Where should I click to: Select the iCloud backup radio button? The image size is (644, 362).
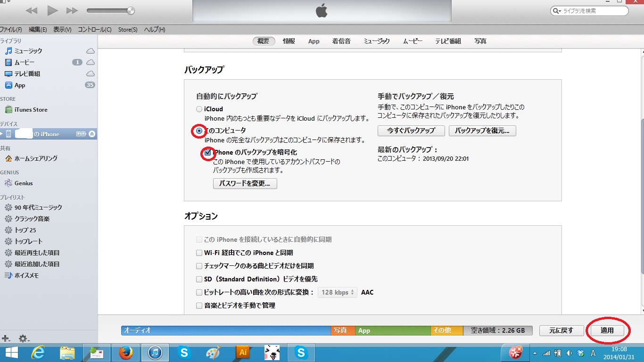tap(199, 109)
